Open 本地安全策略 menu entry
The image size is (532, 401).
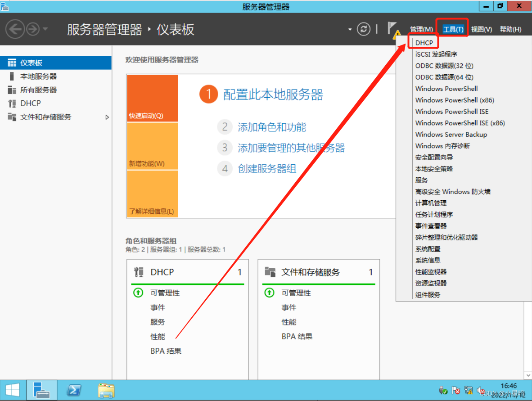[x=434, y=169]
